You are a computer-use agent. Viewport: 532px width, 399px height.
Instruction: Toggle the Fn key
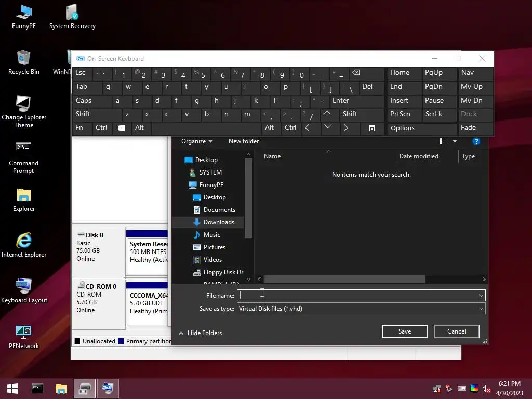pos(83,128)
